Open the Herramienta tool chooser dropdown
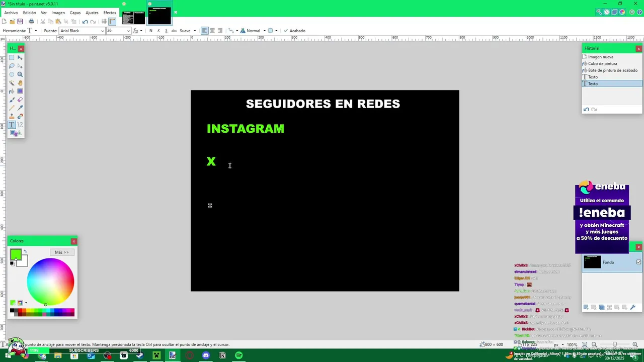Viewport: 644px width, 362px height. 32,31
